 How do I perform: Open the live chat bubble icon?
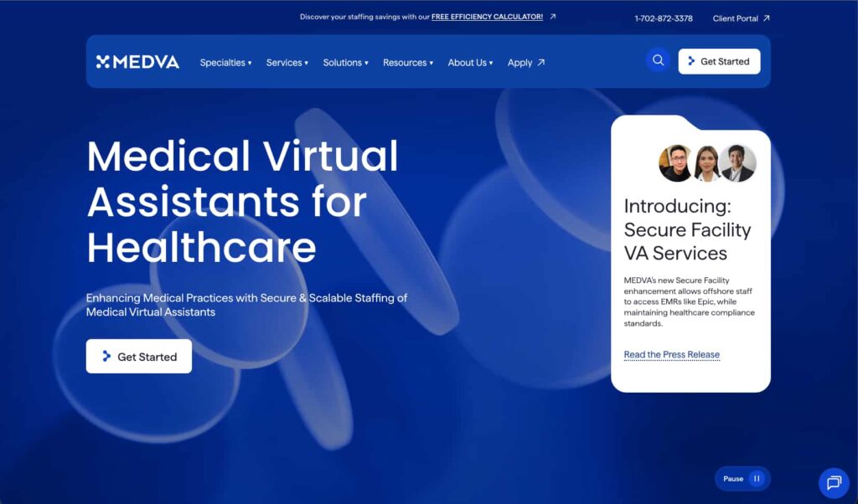[834, 483]
